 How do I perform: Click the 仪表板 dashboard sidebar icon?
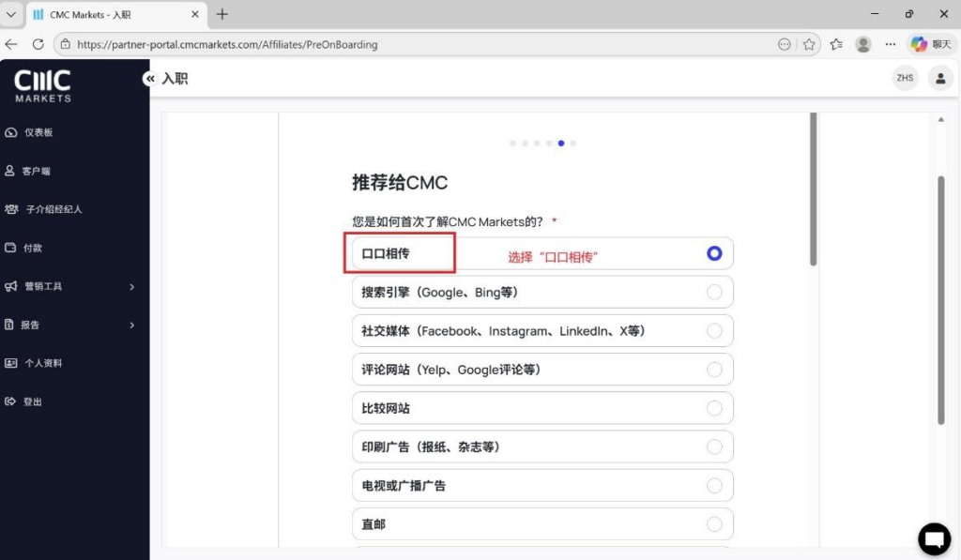(11, 133)
